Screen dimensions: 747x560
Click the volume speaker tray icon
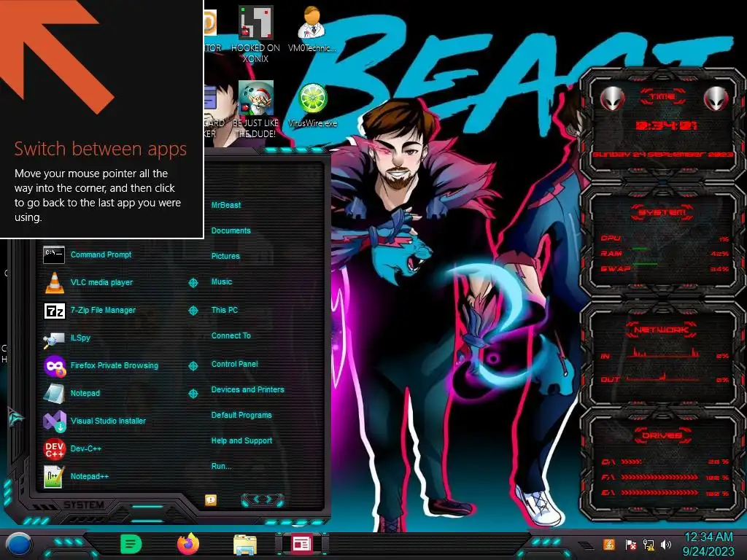(666, 545)
